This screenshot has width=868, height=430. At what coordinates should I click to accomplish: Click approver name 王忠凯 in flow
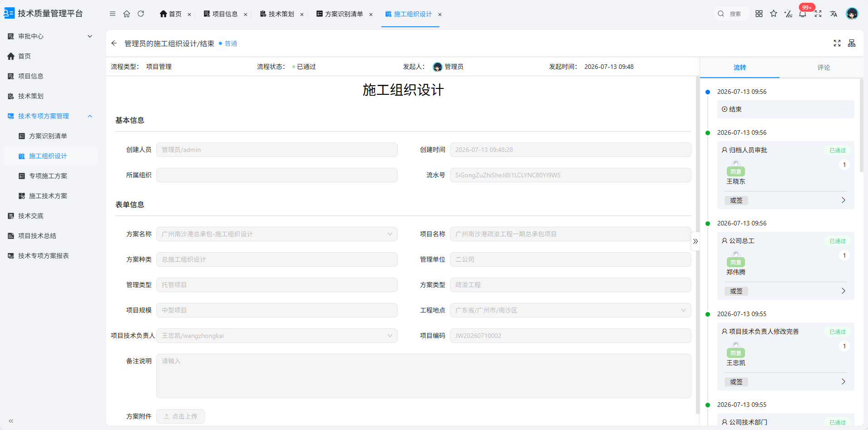tap(736, 363)
